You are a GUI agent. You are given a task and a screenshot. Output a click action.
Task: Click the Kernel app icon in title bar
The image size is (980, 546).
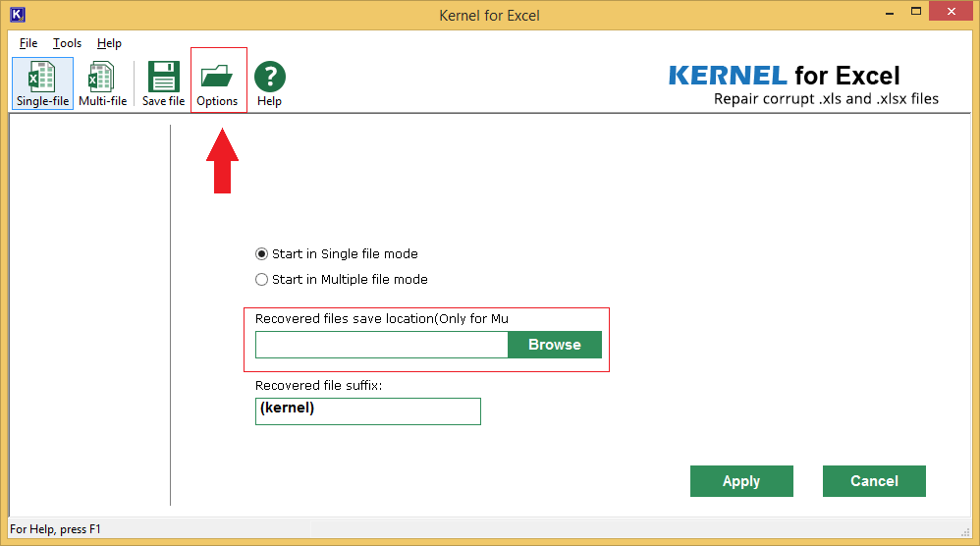(18, 15)
